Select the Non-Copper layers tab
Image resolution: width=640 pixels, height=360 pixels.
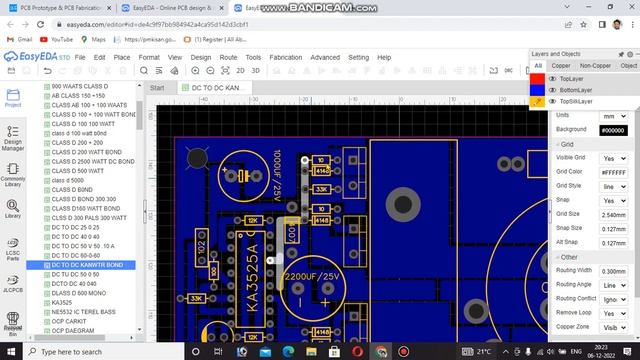(595, 66)
